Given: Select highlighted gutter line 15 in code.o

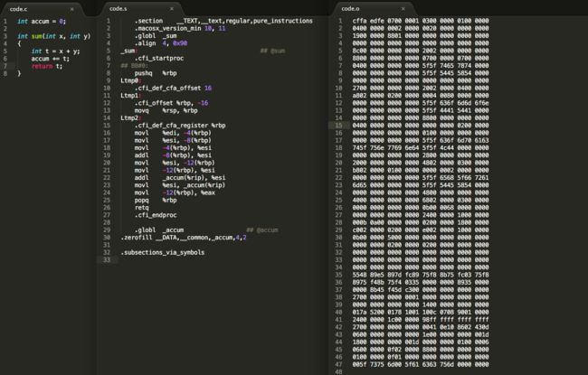Looking at the screenshot, I should [x=338, y=126].
